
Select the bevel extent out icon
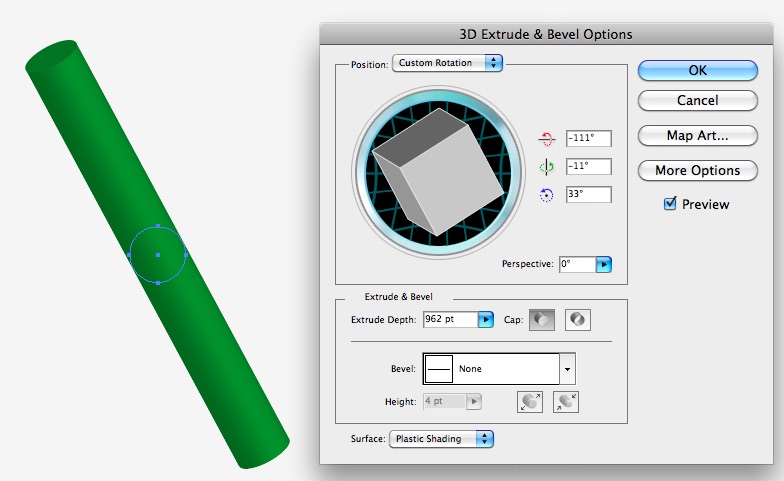(530, 401)
